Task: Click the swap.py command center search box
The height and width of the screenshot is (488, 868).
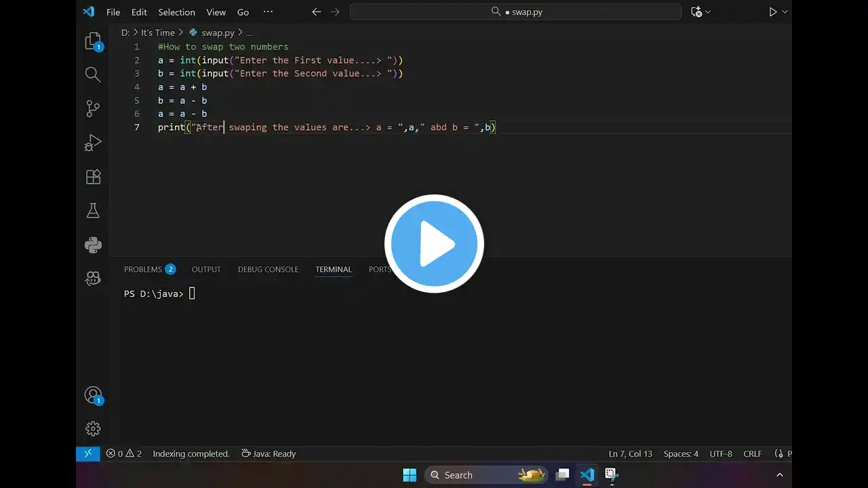Action: pyautogui.click(x=515, y=12)
